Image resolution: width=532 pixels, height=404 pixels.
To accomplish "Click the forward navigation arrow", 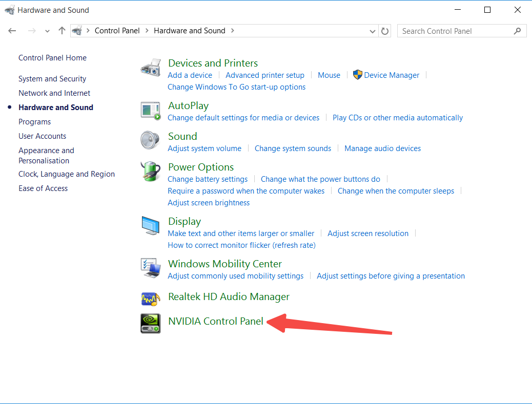I will (x=32, y=31).
